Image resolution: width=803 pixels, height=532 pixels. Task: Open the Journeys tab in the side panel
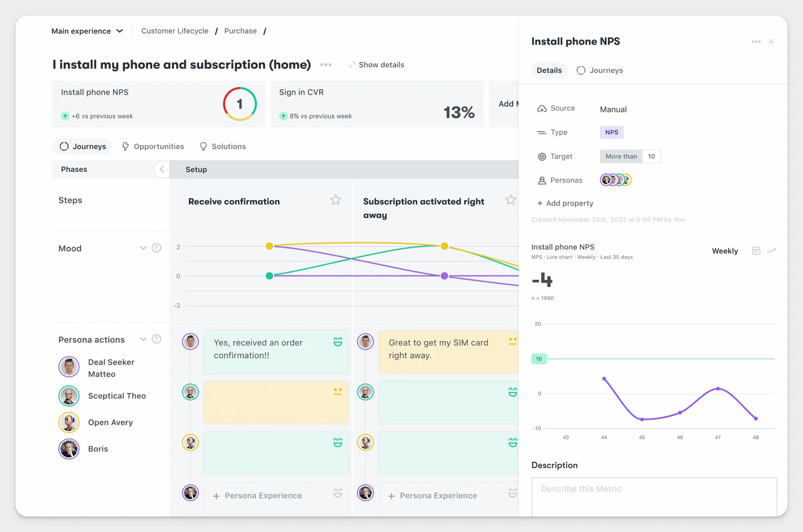point(600,70)
